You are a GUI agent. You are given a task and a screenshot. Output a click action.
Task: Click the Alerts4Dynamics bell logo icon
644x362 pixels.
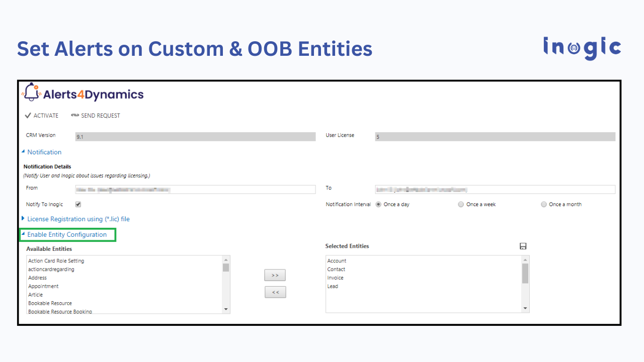click(31, 93)
